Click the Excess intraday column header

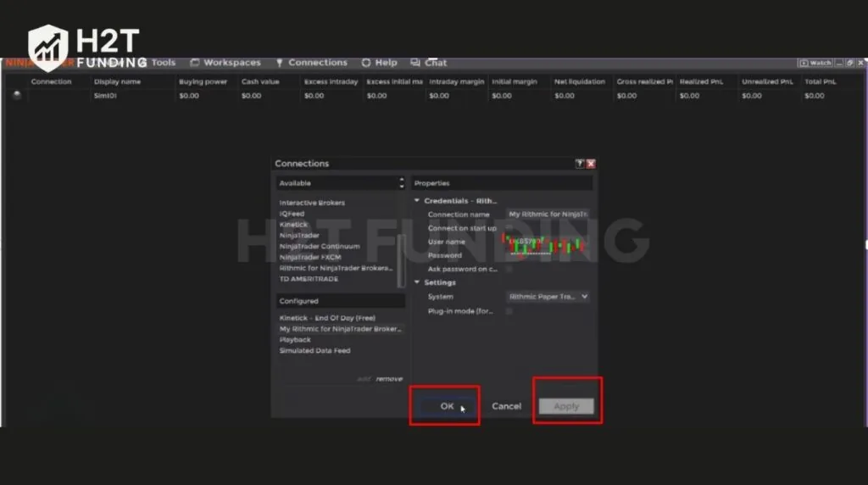click(x=331, y=81)
